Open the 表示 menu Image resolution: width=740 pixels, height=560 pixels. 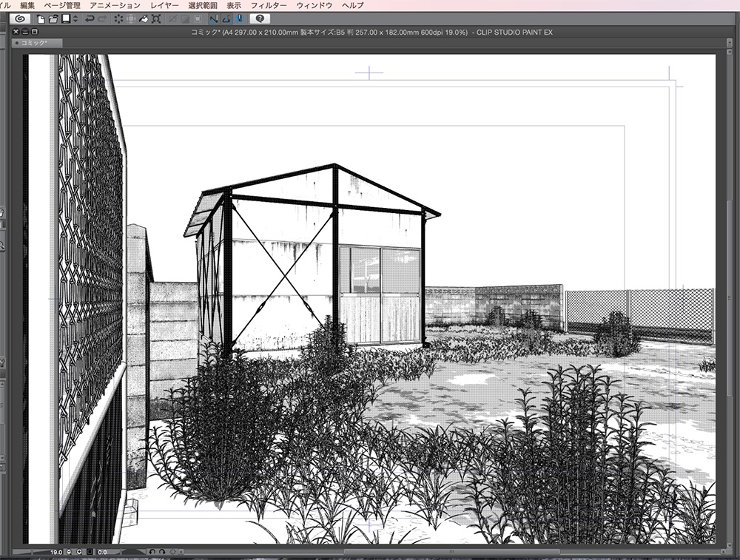(234, 5)
